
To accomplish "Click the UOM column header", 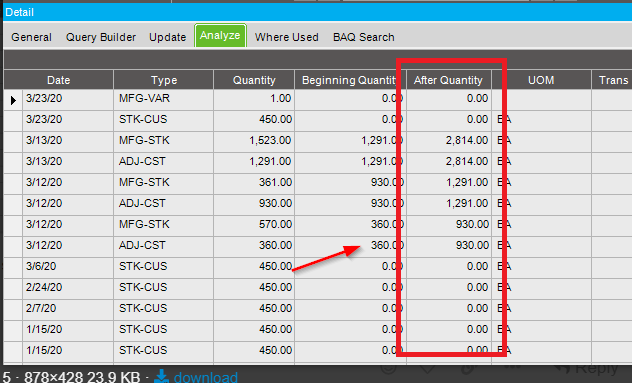I will pyautogui.click(x=541, y=80).
